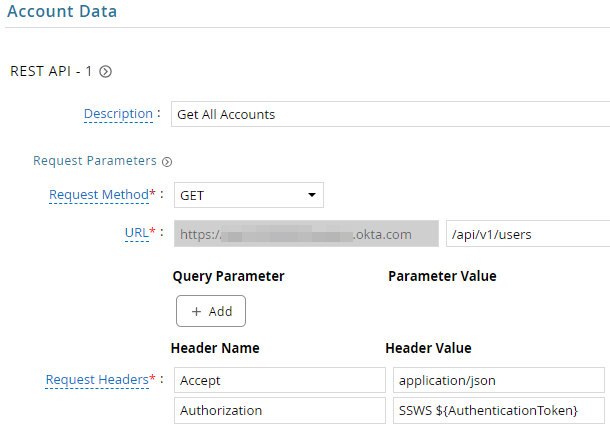610x427 pixels.
Task: Click the SSWS AuthenticationToken header value field
Action: pyautogui.click(x=499, y=410)
